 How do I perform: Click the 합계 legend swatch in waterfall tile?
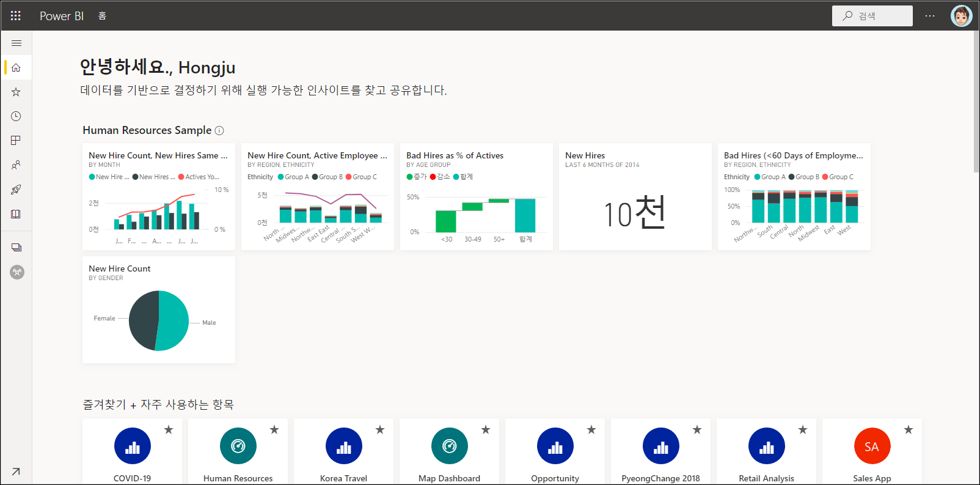pos(456,177)
